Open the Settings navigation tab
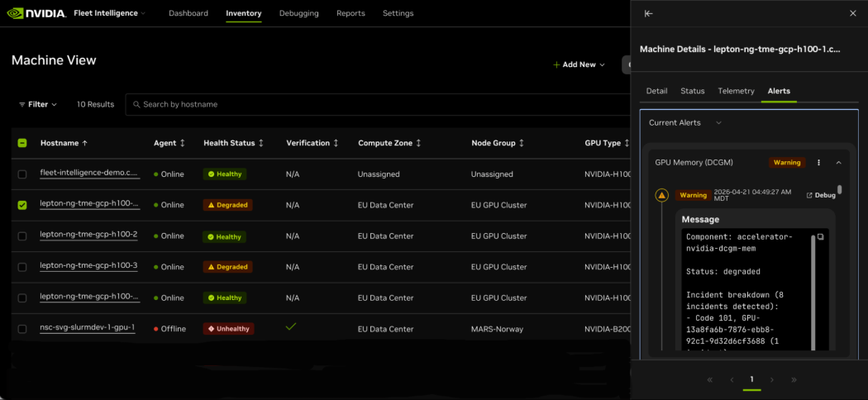This screenshot has width=868, height=400. [x=398, y=13]
